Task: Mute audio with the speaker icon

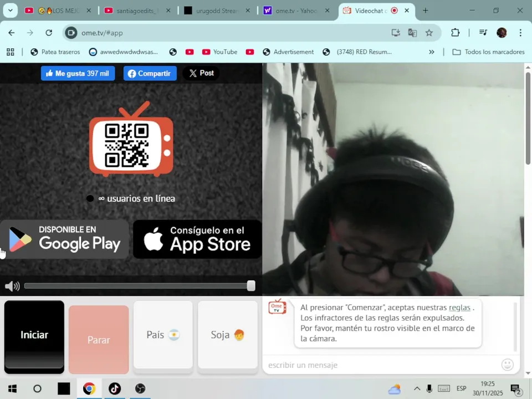Action: click(x=12, y=286)
